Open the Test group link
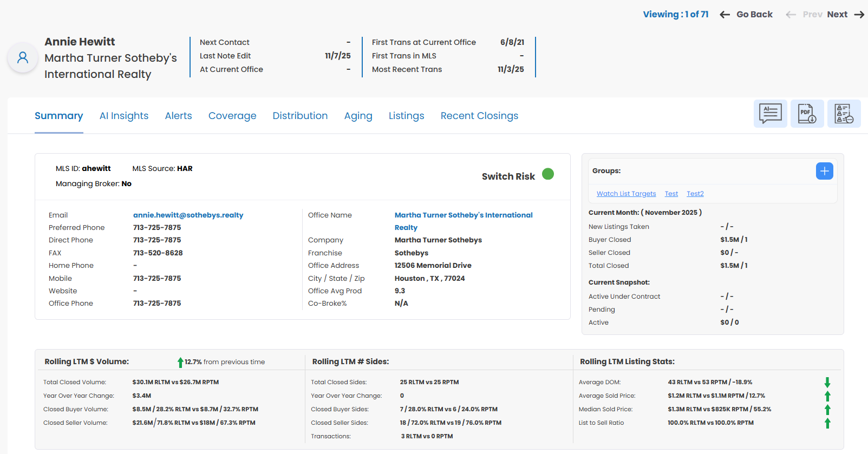This screenshot has height=454, width=868. (x=671, y=194)
